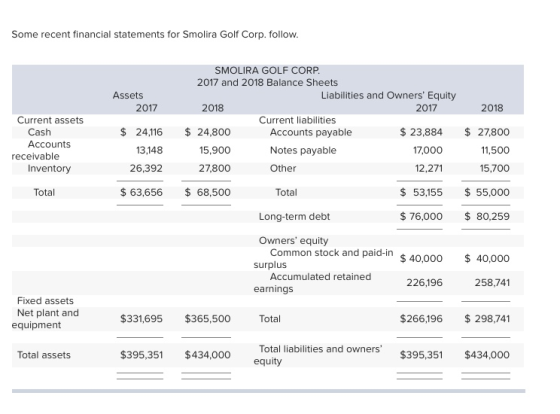The width and height of the screenshot is (560, 414).
Task: Click the Current liabilities label
Action: click(297, 120)
